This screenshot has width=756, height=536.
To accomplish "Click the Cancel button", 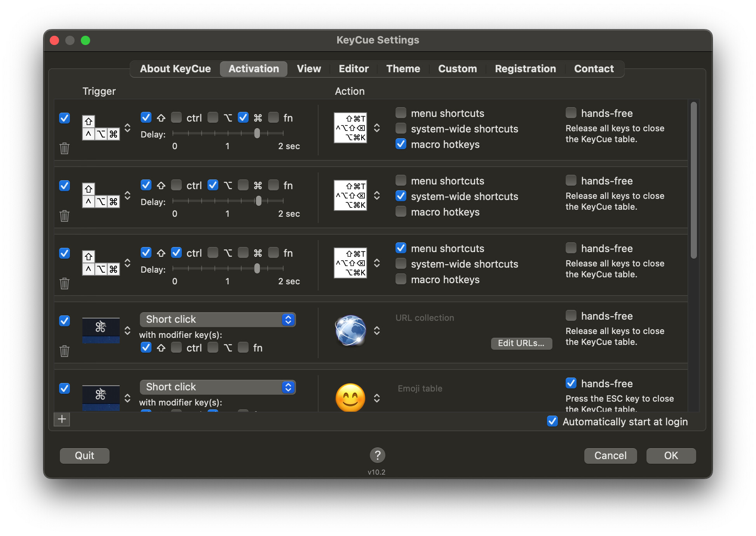I will pos(610,456).
